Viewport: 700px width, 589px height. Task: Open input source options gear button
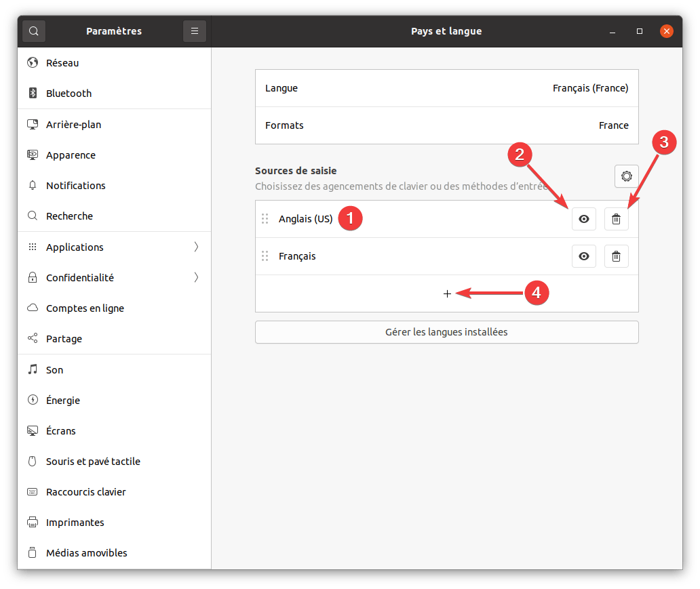[x=626, y=176]
